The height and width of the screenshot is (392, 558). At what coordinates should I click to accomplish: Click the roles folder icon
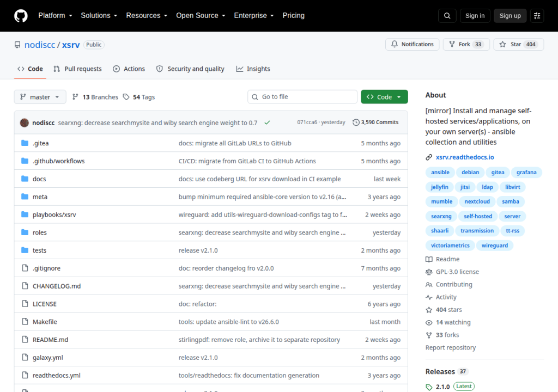click(25, 232)
